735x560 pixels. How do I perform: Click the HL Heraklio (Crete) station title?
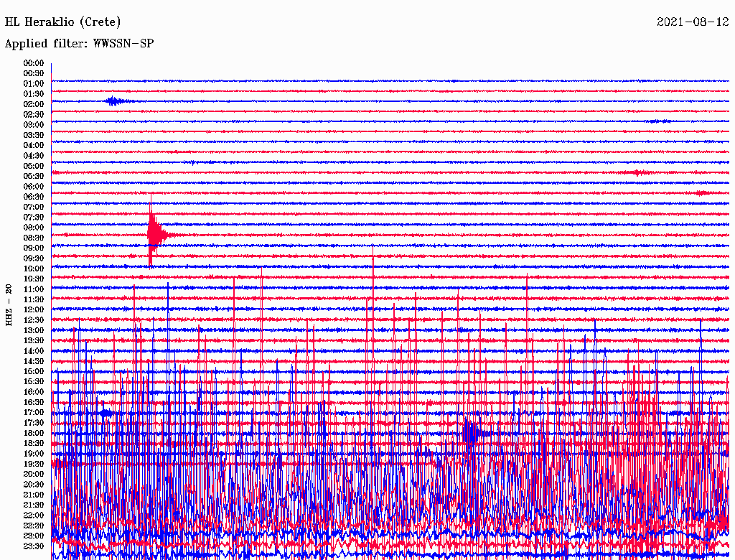click(63, 22)
